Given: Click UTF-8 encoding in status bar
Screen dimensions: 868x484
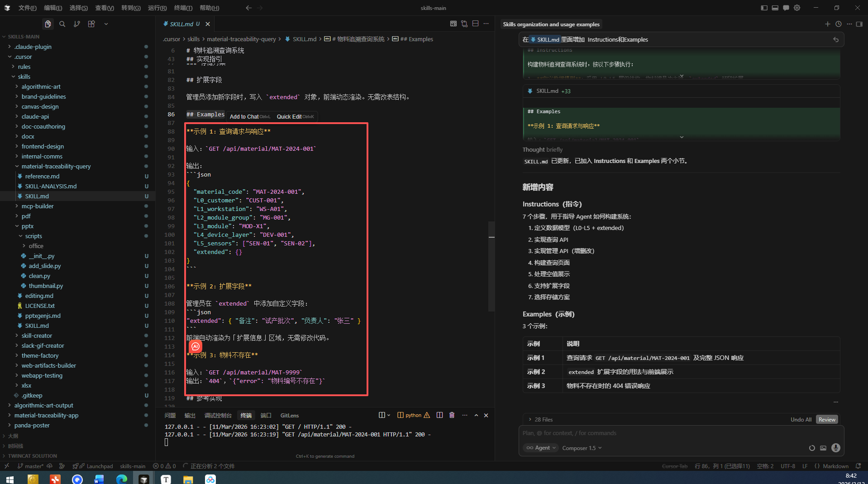Looking at the screenshot, I should [788, 466].
